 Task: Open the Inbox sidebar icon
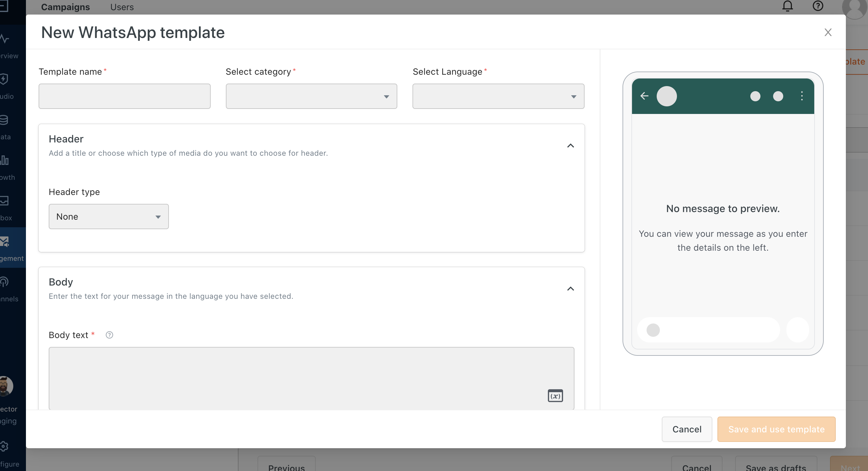(4, 201)
